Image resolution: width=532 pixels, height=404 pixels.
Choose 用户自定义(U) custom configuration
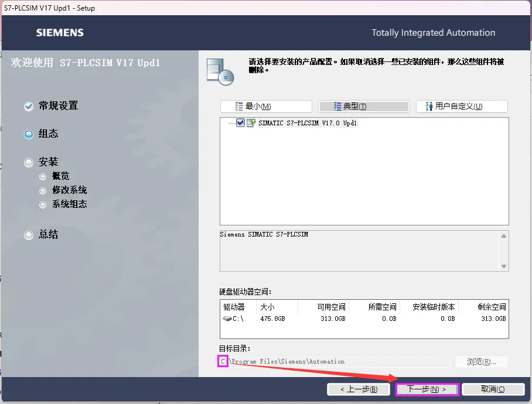[462, 107]
